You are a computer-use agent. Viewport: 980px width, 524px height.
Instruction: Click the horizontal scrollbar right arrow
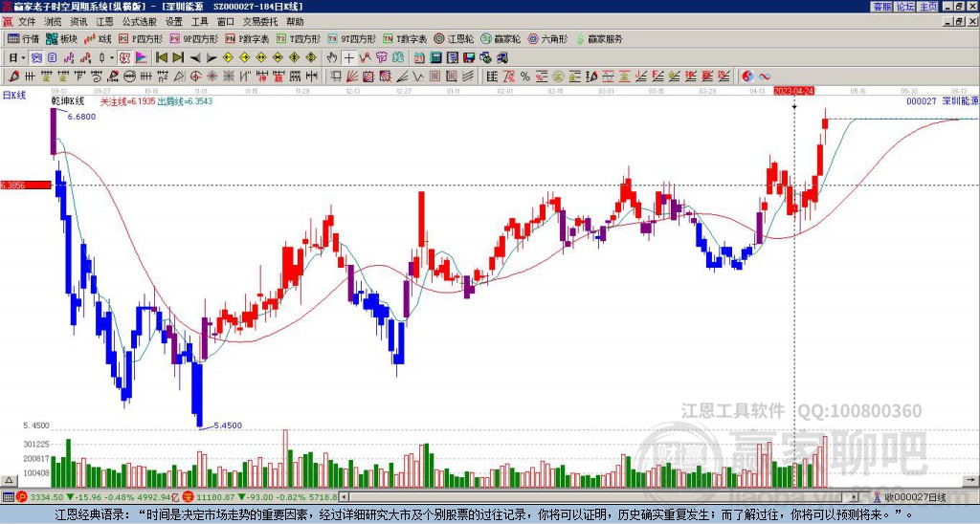pyautogui.click(x=854, y=497)
